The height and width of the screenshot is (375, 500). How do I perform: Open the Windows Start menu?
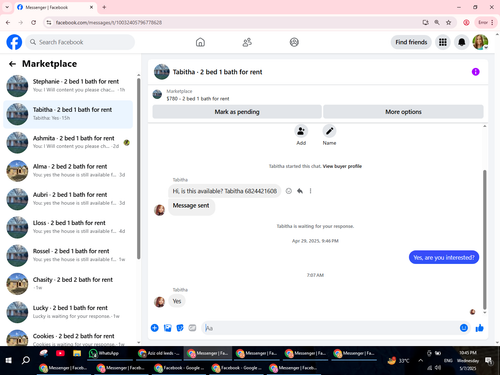(x=9, y=360)
